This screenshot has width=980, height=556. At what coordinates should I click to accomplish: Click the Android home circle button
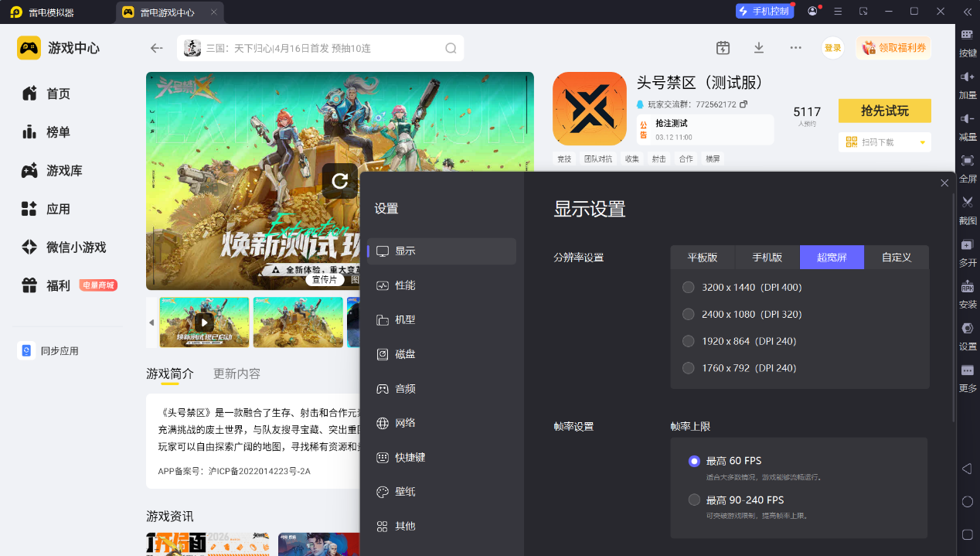click(967, 502)
